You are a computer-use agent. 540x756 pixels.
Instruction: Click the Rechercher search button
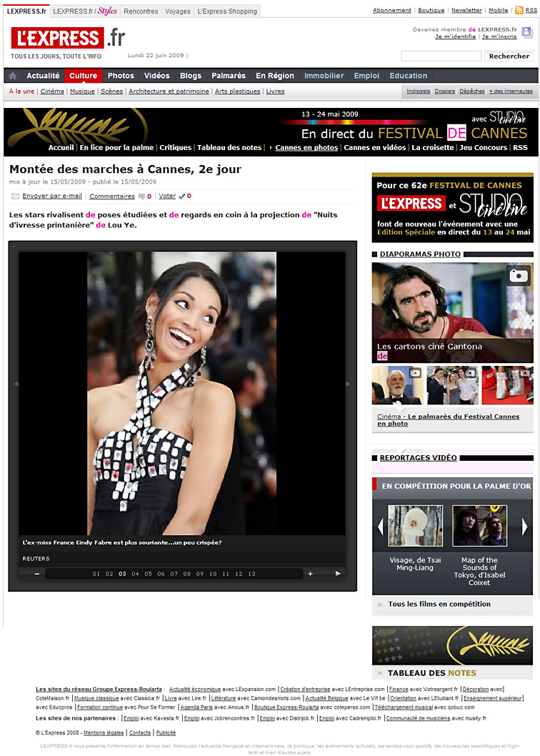(509, 56)
